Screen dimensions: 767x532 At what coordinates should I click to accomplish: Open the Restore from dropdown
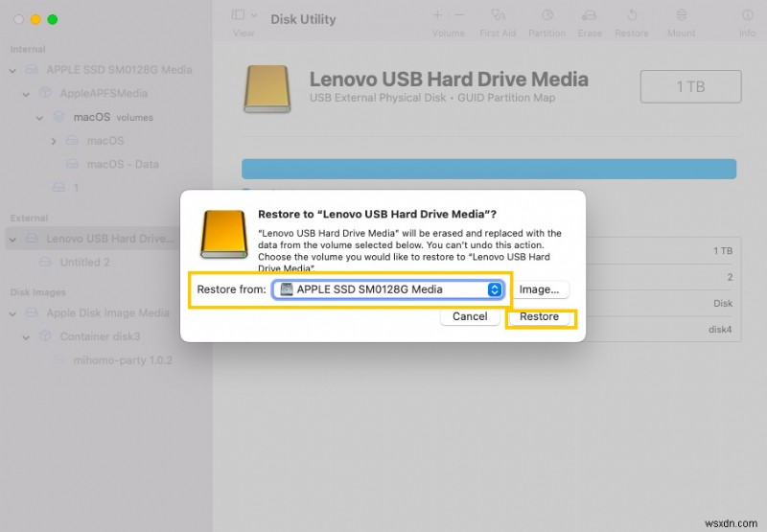click(388, 289)
